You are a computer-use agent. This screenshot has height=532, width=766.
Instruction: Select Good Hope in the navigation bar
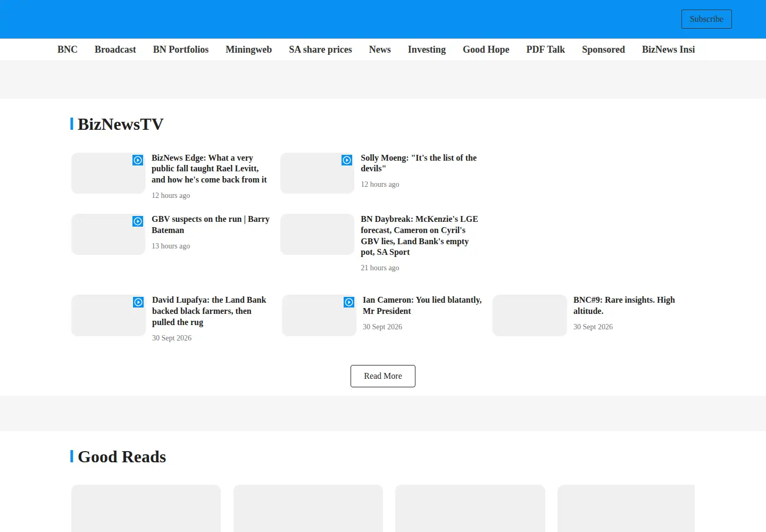point(486,49)
